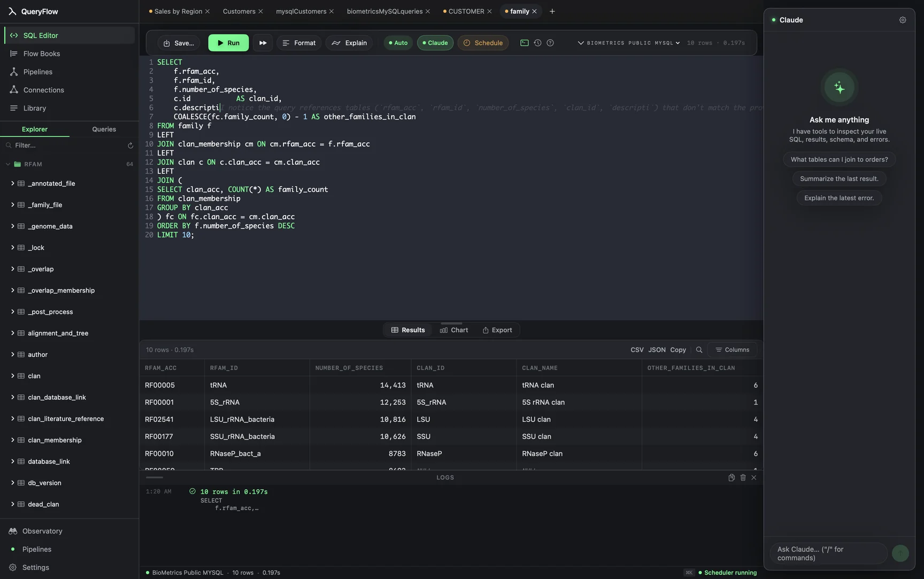Click the 'Summarize the last result.' suggestion
Screen dimensions: 924x579
pyautogui.click(x=839, y=179)
